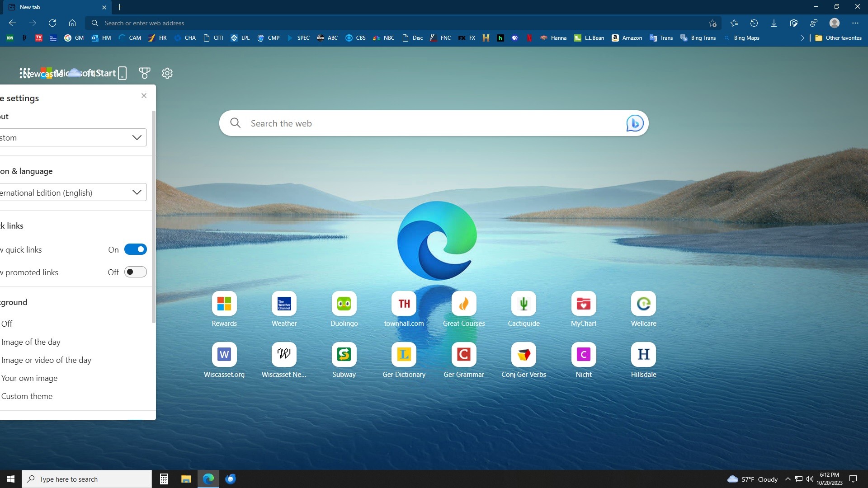Click the page settings gear icon
Viewport: 868px width, 488px height.
[x=167, y=73]
